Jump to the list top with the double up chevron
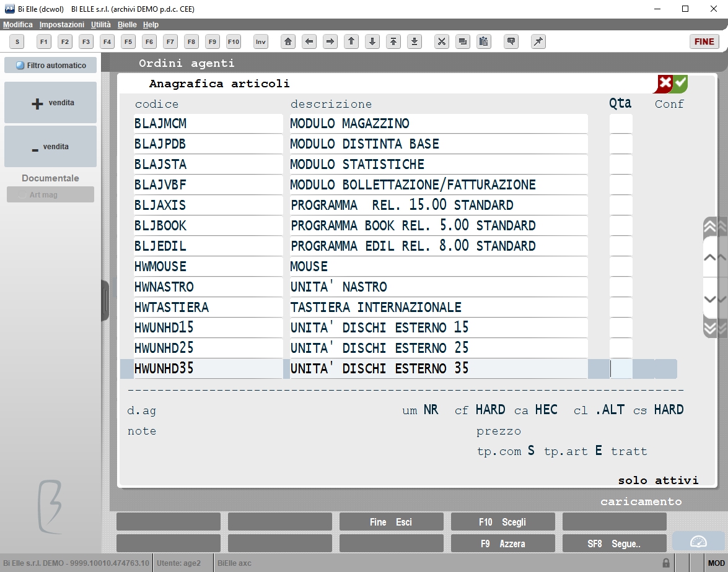The height and width of the screenshot is (572, 728). pos(710,227)
